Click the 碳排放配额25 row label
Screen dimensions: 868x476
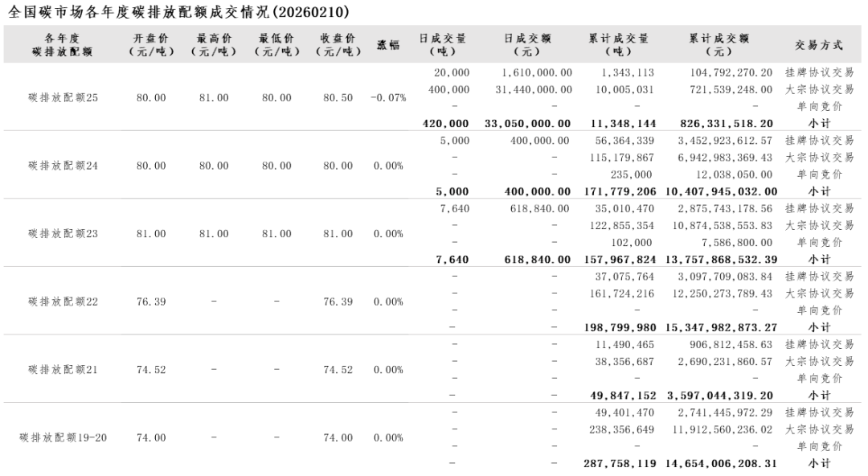click(63, 98)
